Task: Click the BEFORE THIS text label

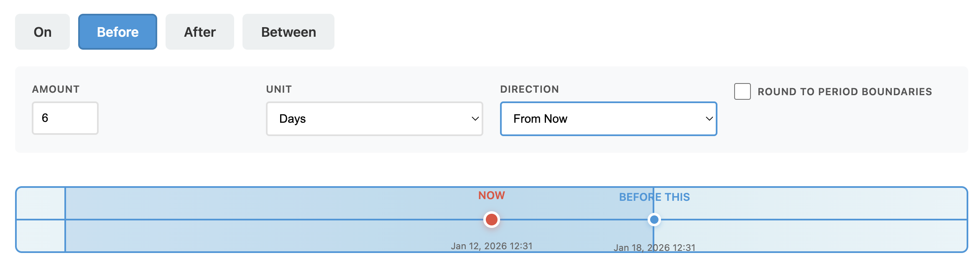Action: pos(654,197)
